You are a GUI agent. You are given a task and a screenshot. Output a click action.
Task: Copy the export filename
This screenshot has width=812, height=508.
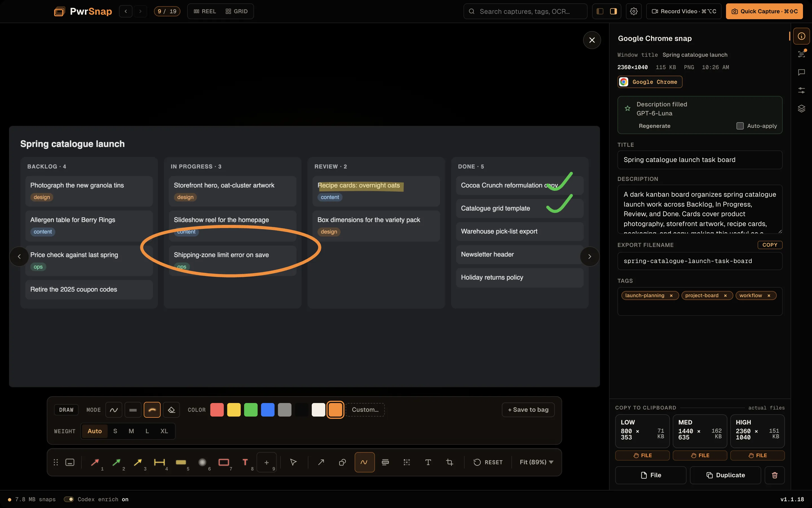(x=770, y=245)
